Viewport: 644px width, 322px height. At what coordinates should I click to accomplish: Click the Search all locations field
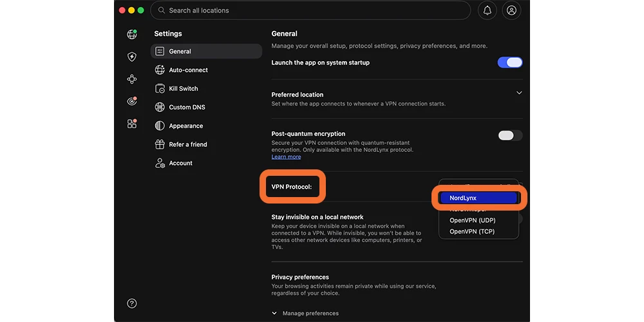310,10
